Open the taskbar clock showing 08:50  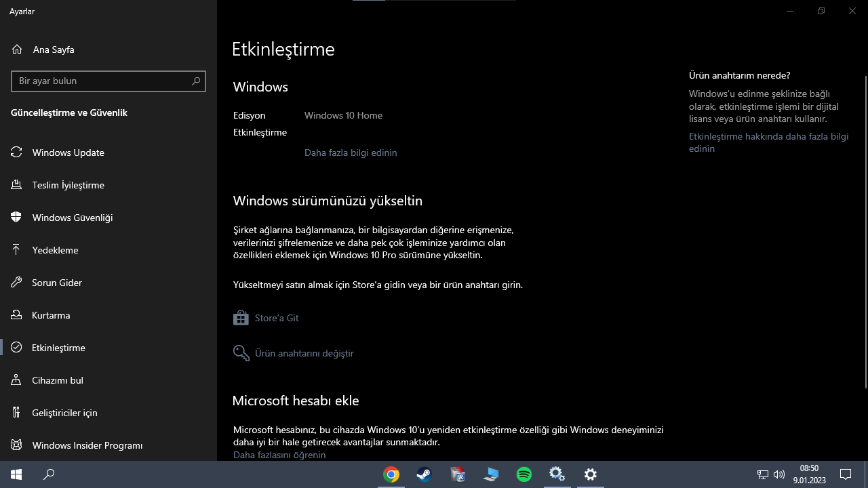tap(809, 474)
